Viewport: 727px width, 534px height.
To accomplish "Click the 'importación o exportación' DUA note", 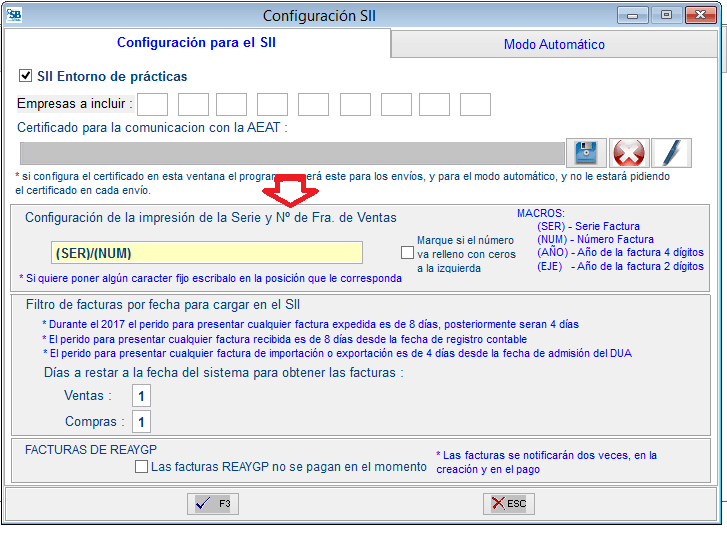I will pos(337,353).
